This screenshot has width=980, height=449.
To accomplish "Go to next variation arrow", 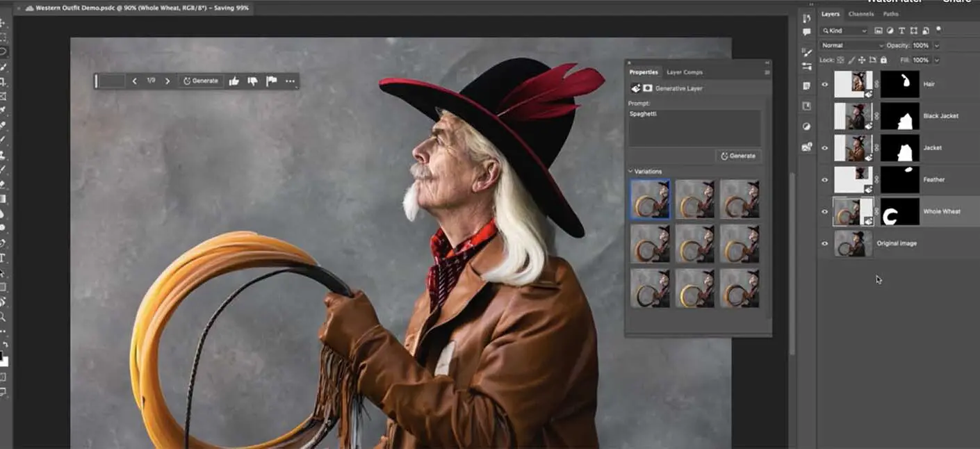I will pyautogui.click(x=168, y=81).
